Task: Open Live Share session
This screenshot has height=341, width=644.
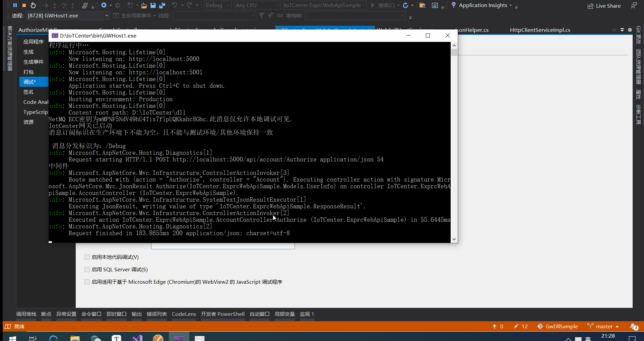Action: tap(604, 6)
